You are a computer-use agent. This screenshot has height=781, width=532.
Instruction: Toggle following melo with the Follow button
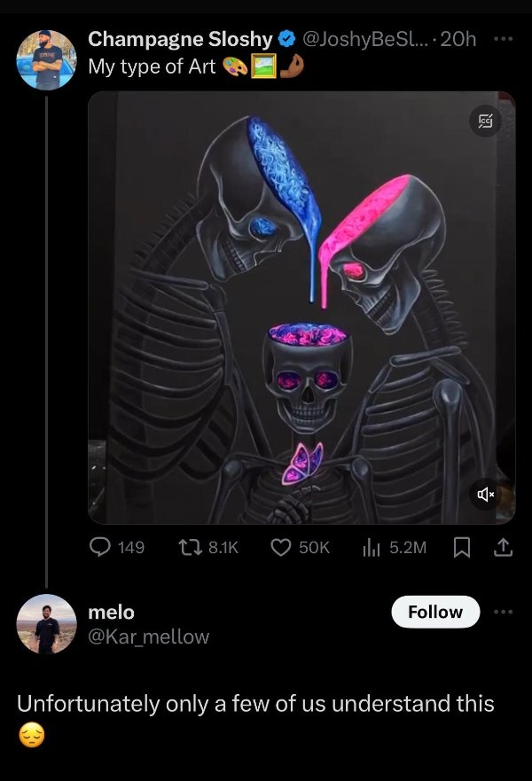[435, 612]
